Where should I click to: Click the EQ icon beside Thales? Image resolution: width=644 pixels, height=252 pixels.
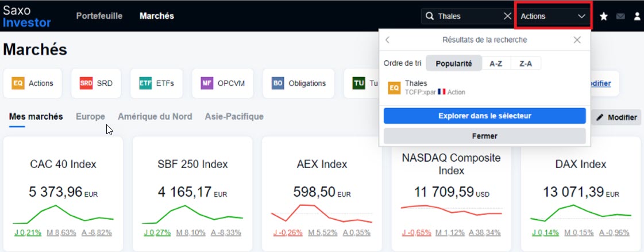click(x=394, y=88)
